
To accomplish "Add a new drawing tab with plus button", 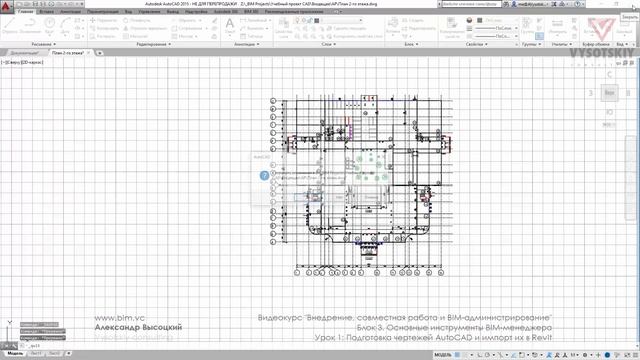I will click(99, 53).
